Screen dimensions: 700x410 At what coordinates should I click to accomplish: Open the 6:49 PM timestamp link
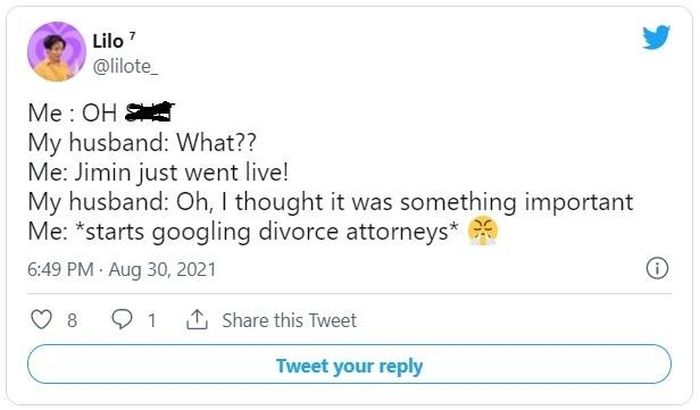[60, 269]
